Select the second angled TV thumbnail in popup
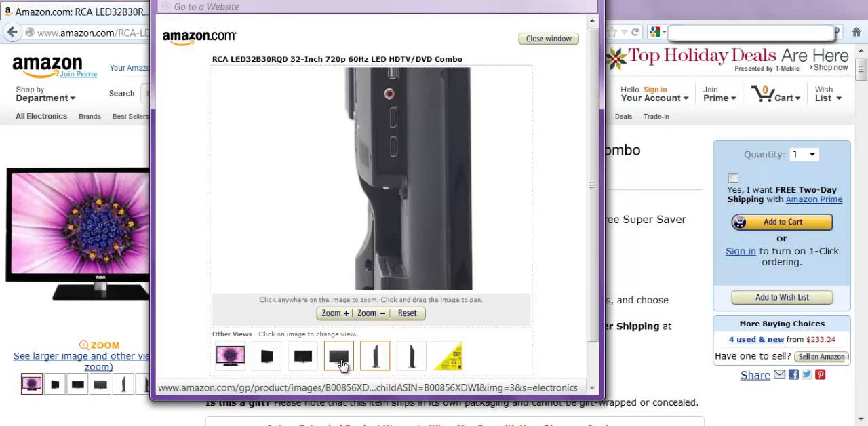The height and width of the screenshot is (426, 868). click(x=267, y=355)
